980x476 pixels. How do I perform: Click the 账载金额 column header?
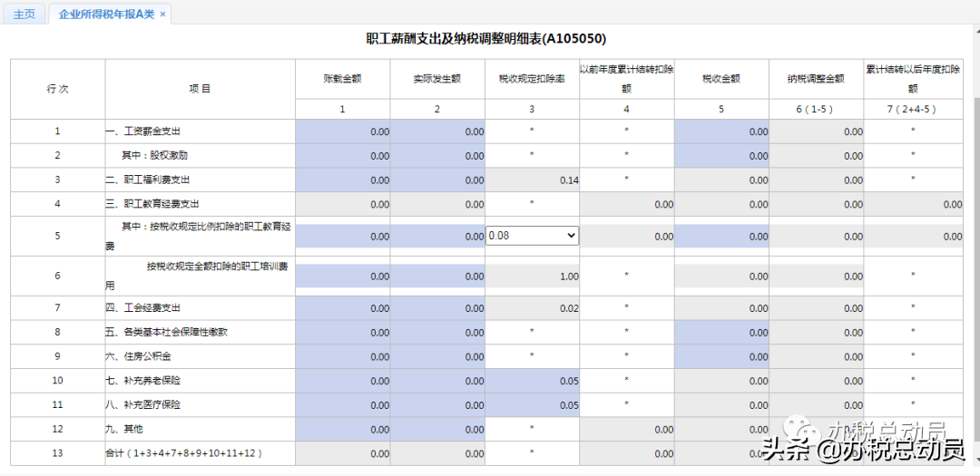[x=342, y=79]
